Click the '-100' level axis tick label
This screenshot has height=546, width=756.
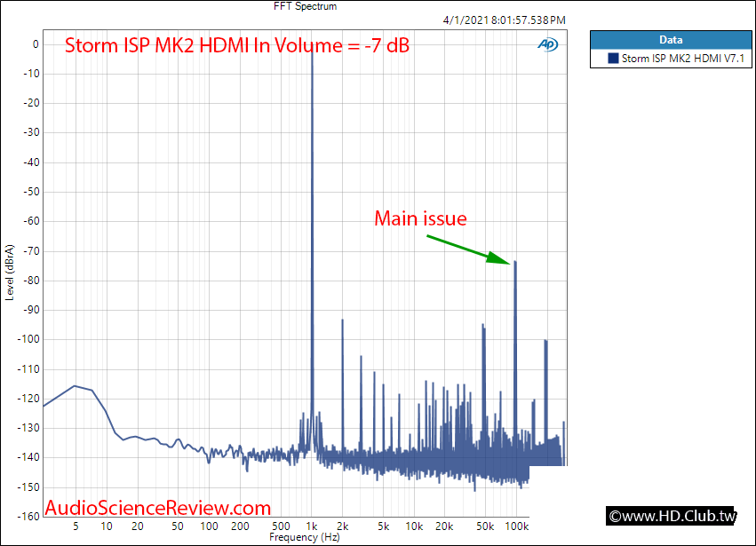pyautogui.click(x=29, y=339)
